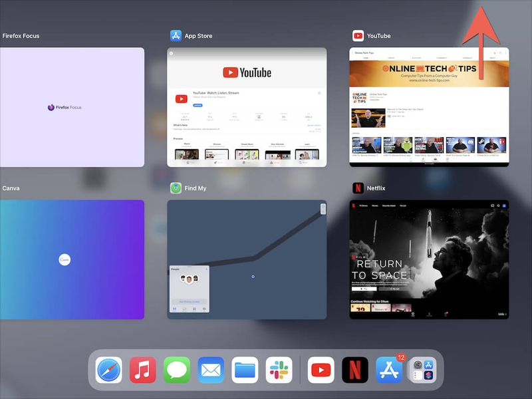This screenshot has width=532, height=399.
Task: Tap YouTube app icon in App Store listing
Action: pyautogui.click(x=181, y=98)
